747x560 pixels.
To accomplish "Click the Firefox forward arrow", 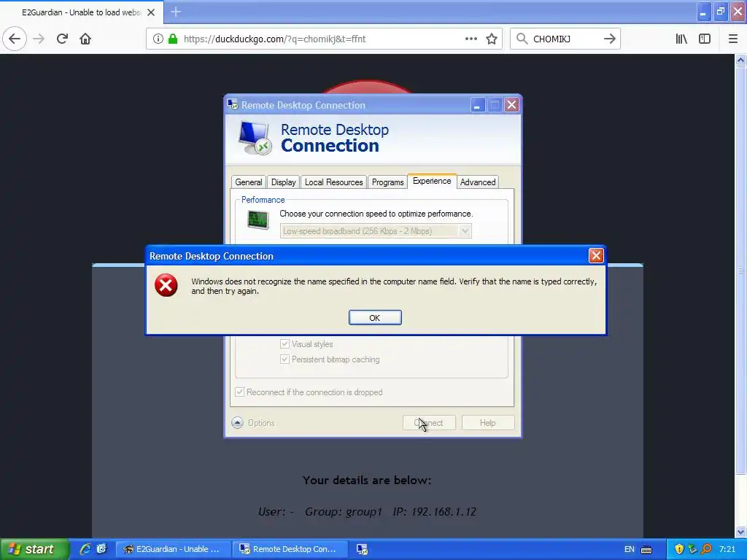I will pyautogui.click(x=39, y=39).
